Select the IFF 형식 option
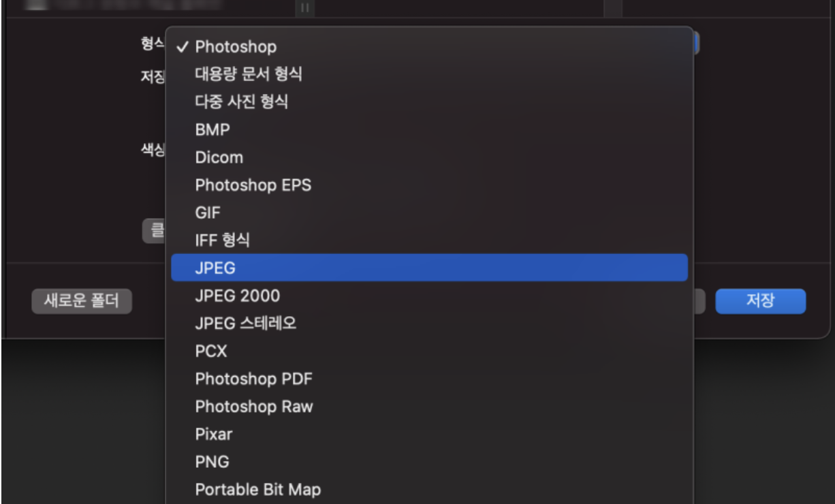 pyautogui.click(x=222, y=240)
